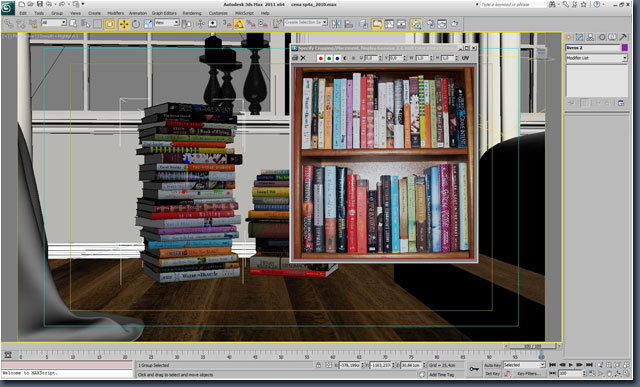Enable the red channel in cropping window
The height and width of the screenshot is (387, 640).
tap(320, 58)
